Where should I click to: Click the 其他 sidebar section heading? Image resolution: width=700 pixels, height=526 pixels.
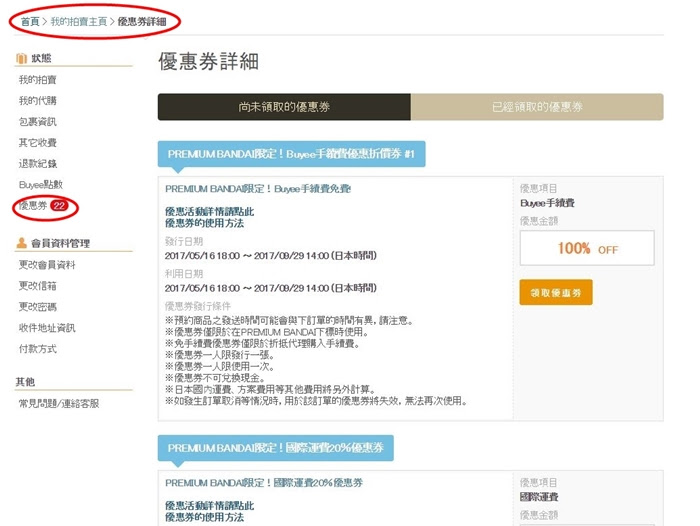point(25,382)
